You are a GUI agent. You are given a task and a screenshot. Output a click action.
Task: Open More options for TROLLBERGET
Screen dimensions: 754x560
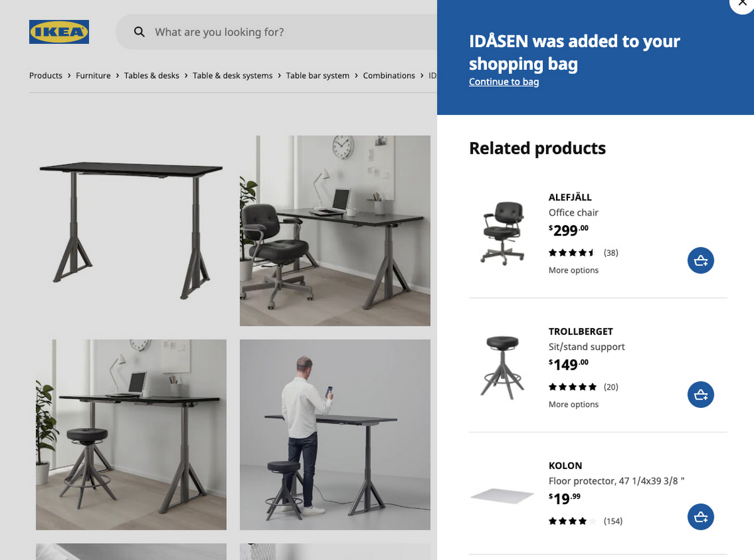573,405
